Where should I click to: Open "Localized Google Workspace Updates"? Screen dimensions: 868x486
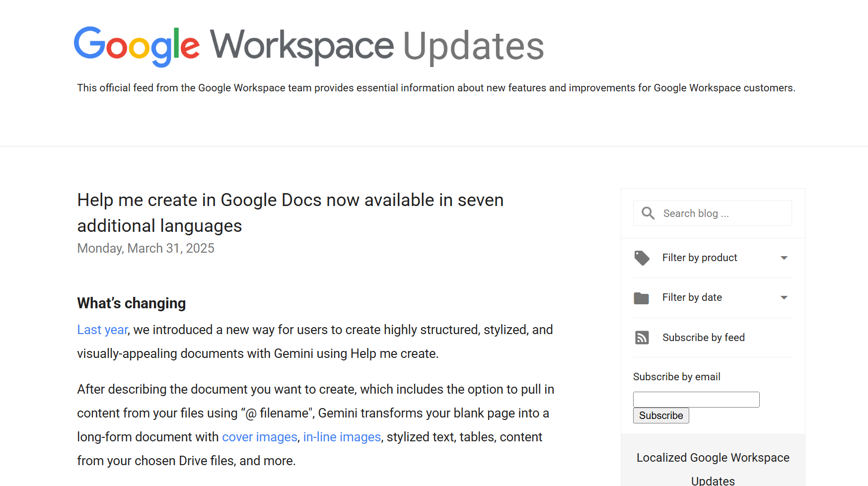point(713,457)
